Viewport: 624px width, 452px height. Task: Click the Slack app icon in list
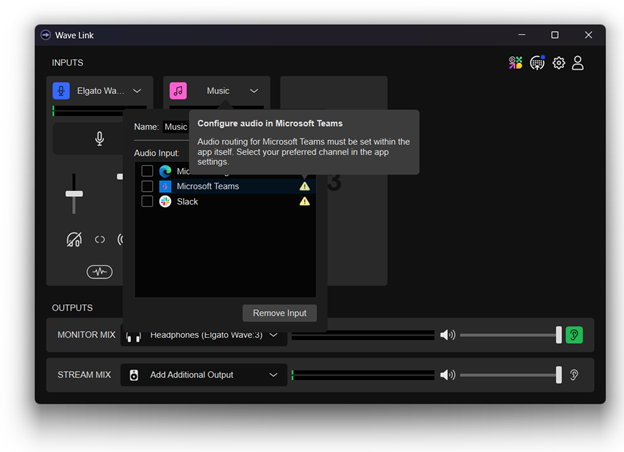click(165, 201)
